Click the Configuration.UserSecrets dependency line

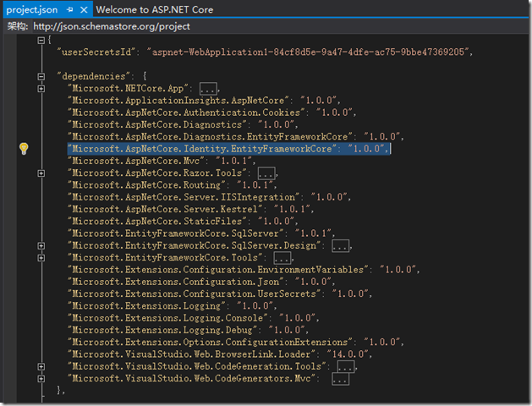(219, 294)
